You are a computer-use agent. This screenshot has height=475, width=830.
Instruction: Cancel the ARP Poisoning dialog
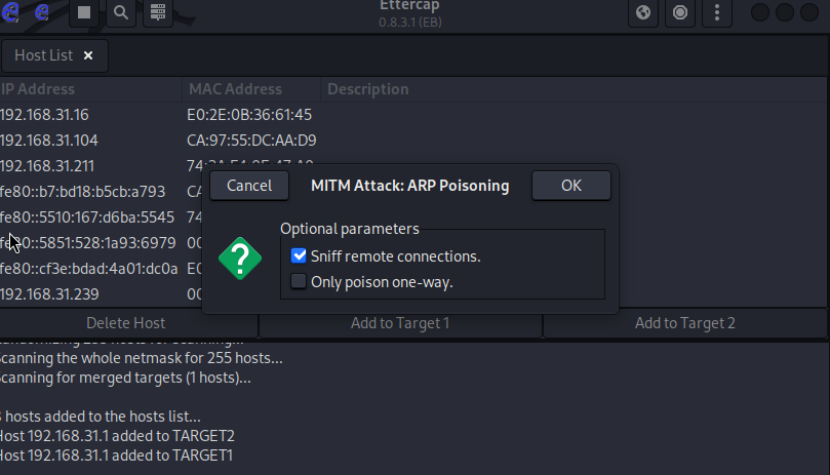[249, 185]
